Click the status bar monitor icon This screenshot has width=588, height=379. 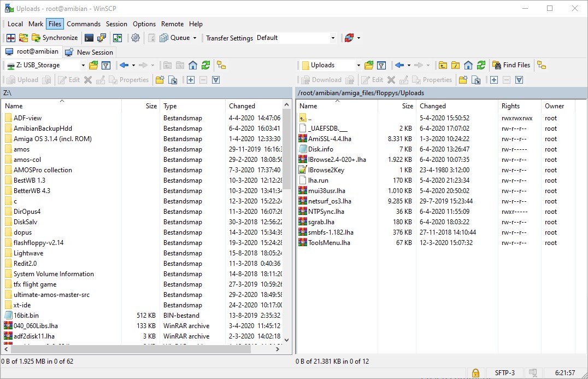tap(532, 373)
